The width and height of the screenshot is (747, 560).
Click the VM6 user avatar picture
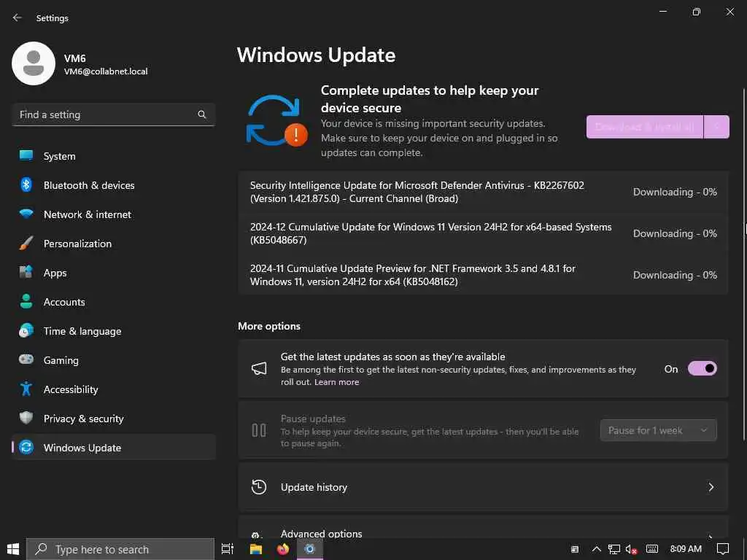pyautogui.click(x=34, y=63)
